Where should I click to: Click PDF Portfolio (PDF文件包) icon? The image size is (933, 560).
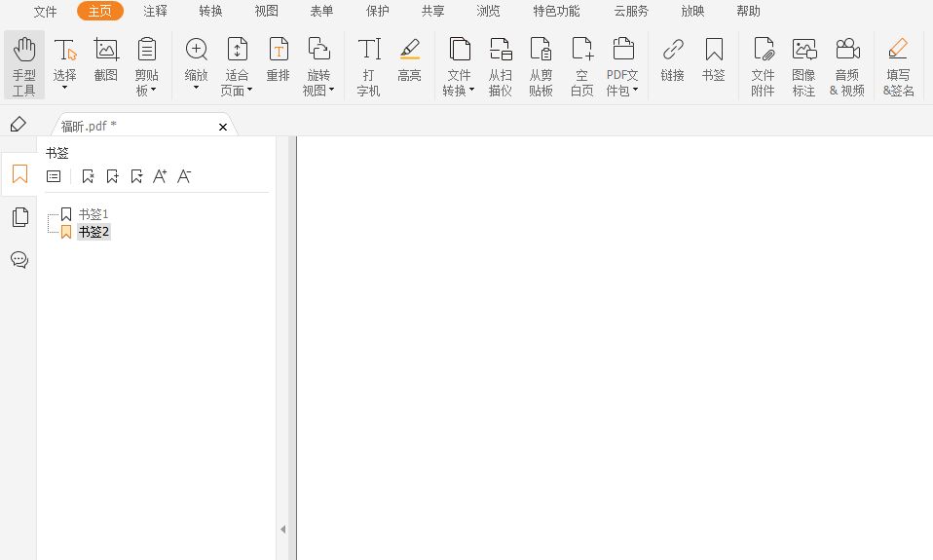click(x=622, y=50)
